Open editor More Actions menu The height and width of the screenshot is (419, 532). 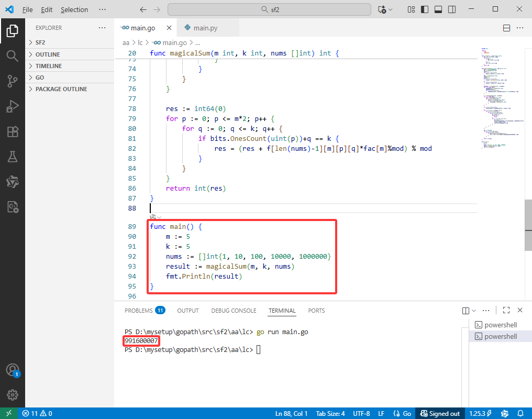pyautogui.click(x=520, y=28)
